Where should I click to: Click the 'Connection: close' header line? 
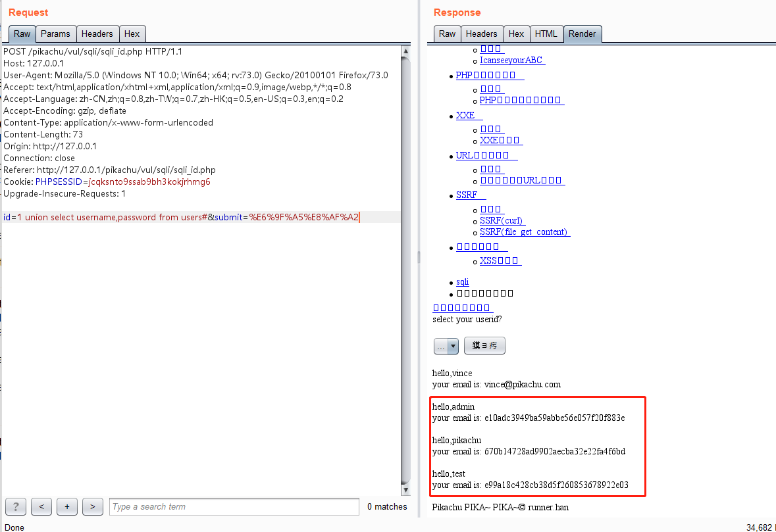click(39, 158)
